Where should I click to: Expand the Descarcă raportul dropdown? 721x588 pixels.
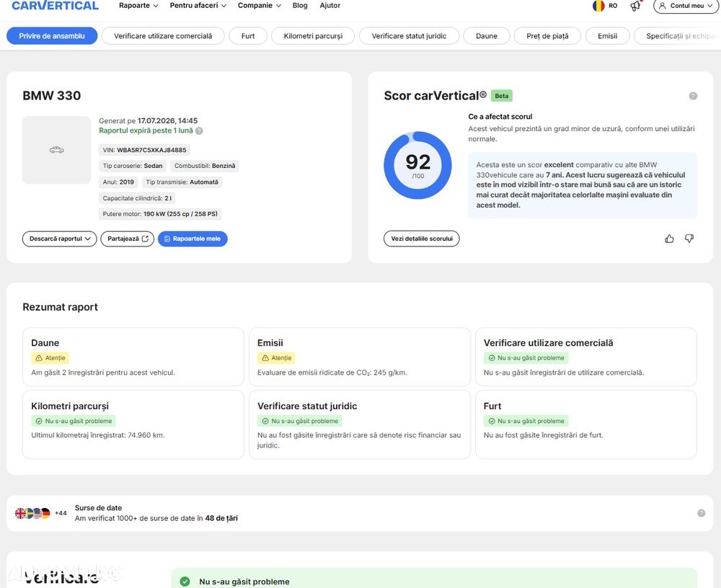click(x=60, y=239)
